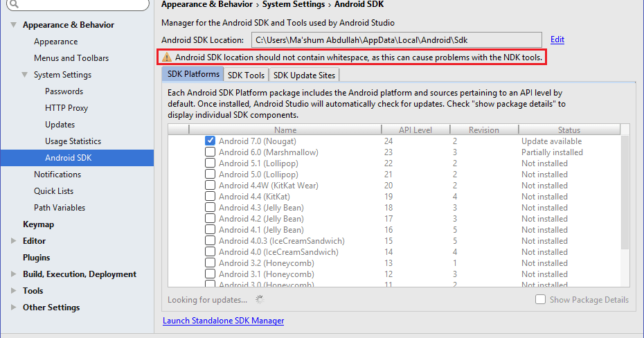Select Appearance in settings tree
Screen dimensions: 644x338
point(56,42)
